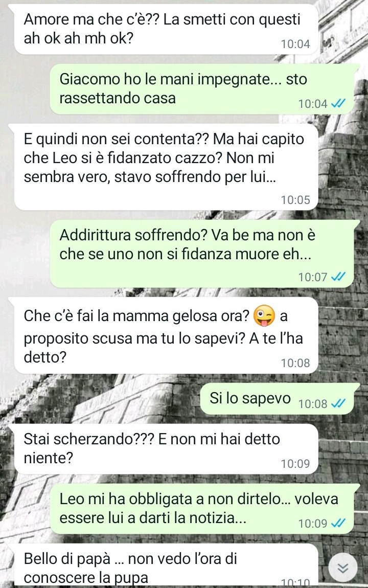
Task: Tap the 10:09 timestamp under 'niente?'
Action: (295, 464)
